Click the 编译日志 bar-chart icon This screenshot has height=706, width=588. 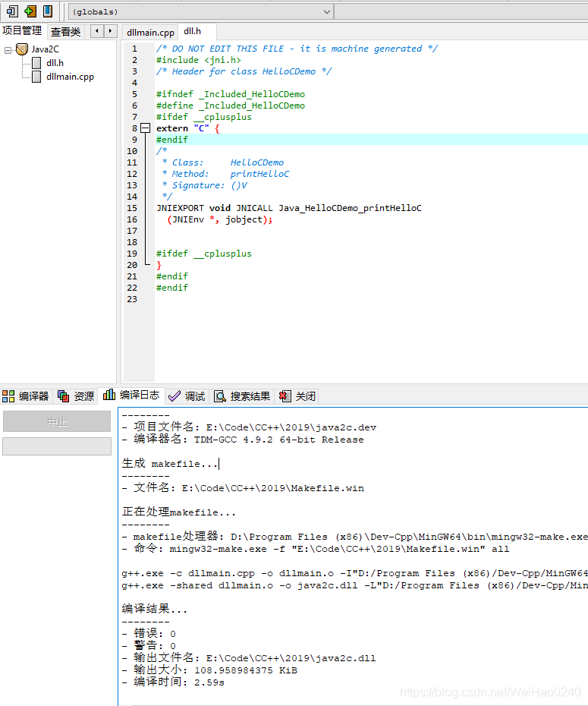(x=108, y=395)
